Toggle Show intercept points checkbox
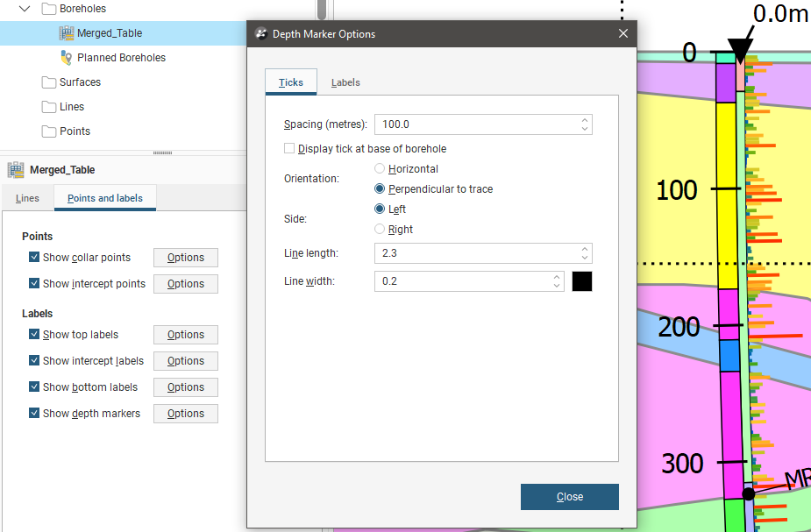This screenshot has width=811, height=532. (34, 283)
